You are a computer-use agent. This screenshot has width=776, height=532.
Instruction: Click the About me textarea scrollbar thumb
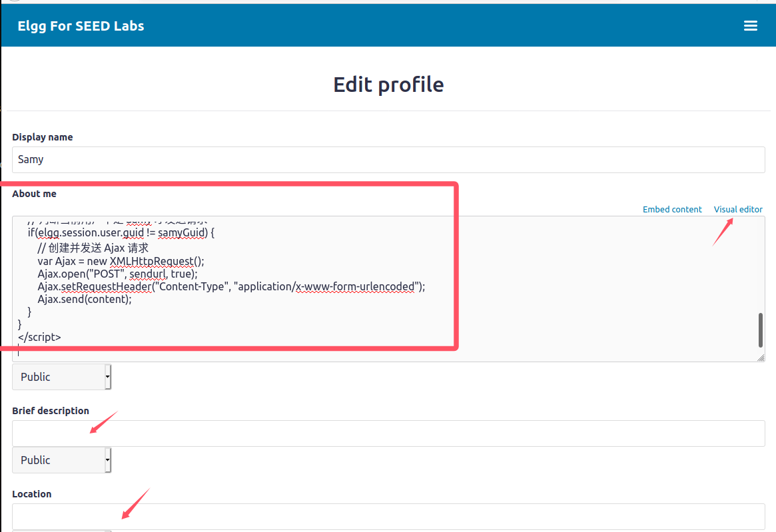(760, 330)
